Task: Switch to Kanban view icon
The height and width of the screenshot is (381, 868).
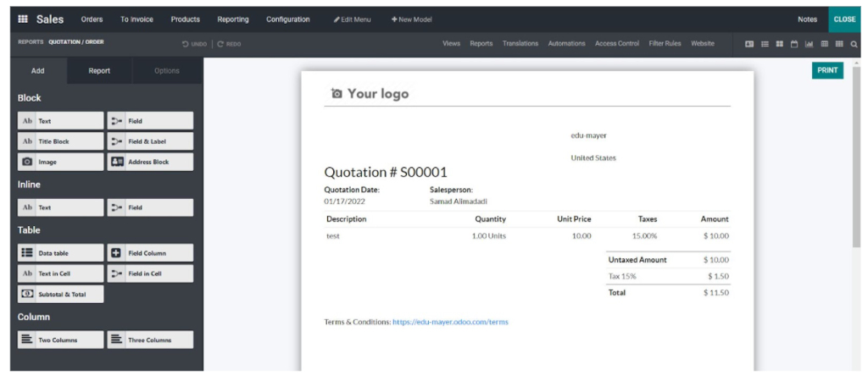Action: pyautogui.click(x=780, y=44)
